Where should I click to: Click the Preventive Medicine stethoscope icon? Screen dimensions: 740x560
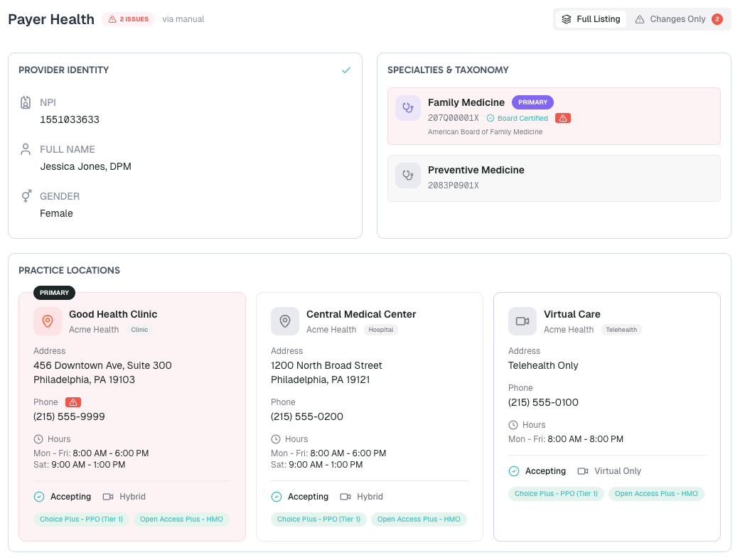[407, 175]
